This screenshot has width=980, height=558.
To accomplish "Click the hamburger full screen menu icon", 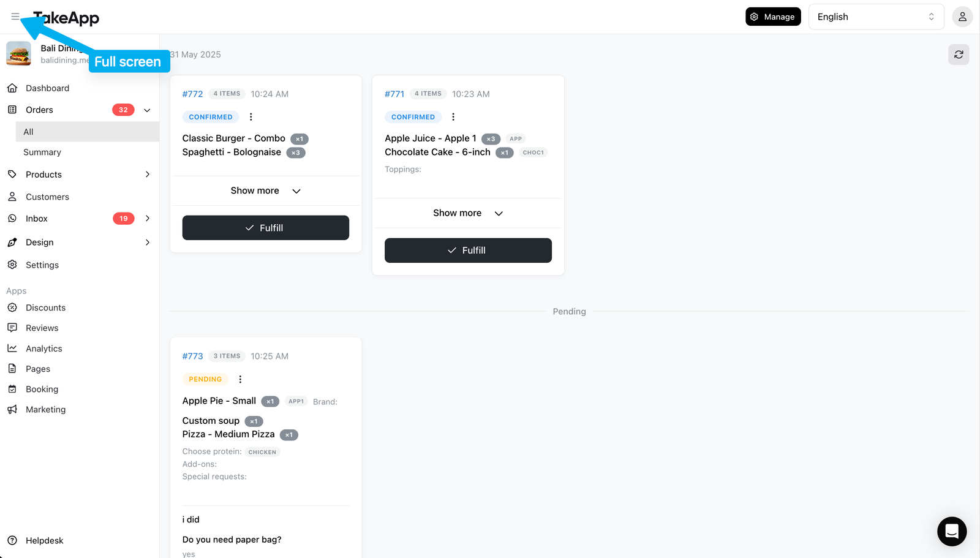I will (15, 17).
